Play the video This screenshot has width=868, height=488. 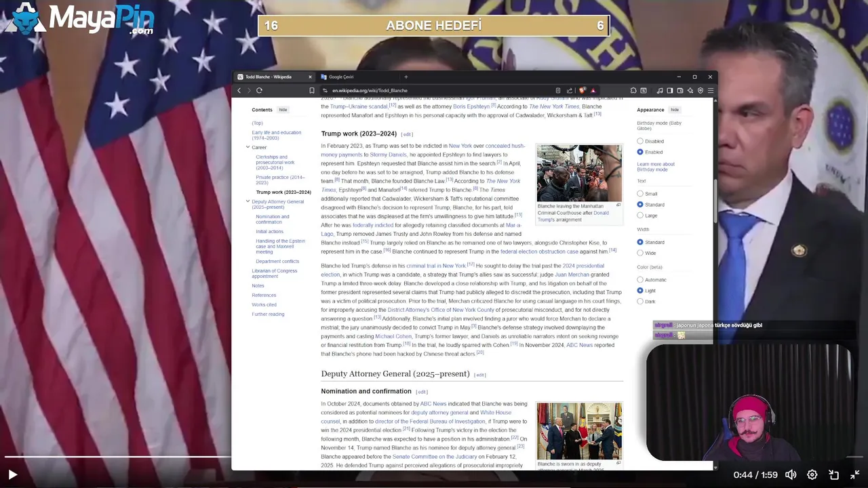coord(12,475)
